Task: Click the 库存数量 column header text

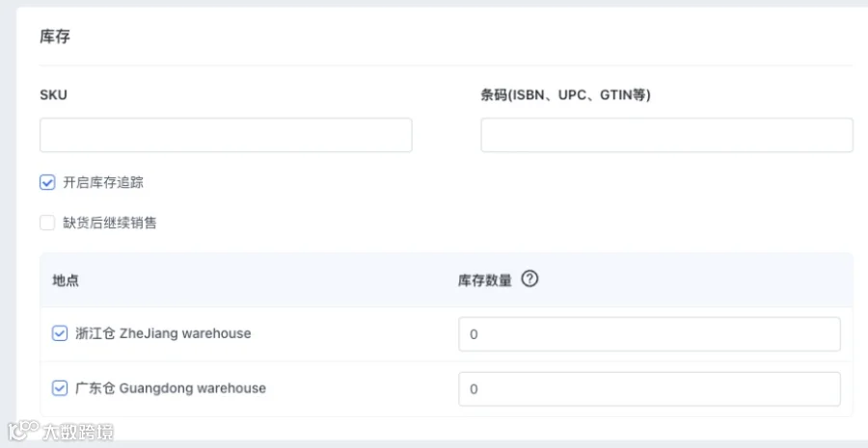Action: [x=484, y=280]
